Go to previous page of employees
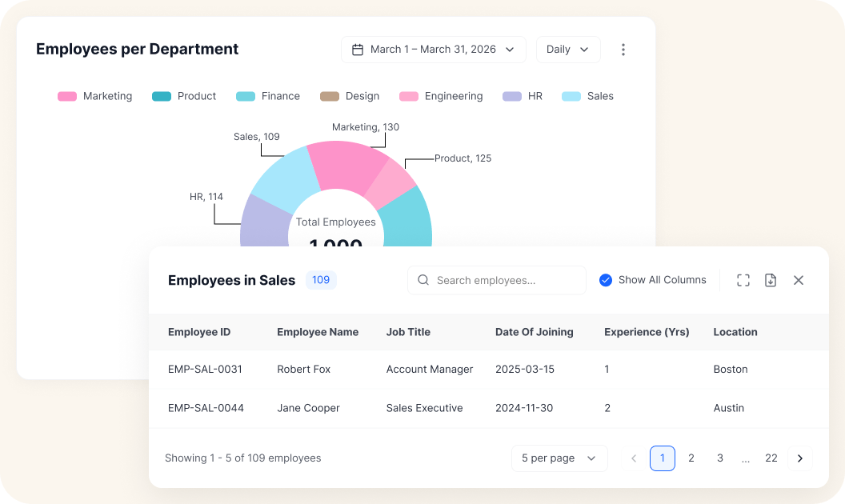The image size is (845, 504). point(634,458)
